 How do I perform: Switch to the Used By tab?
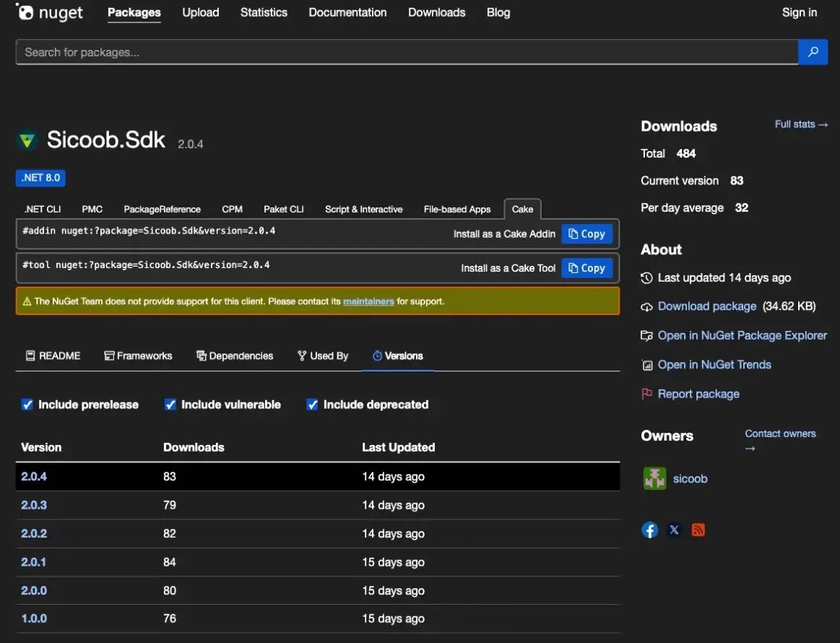coord(323,355)
